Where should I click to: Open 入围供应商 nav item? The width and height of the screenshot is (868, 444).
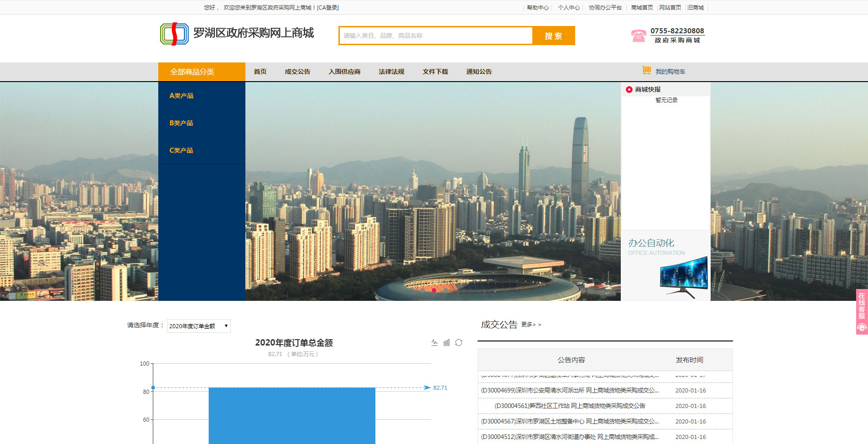(x=344, y=72)
